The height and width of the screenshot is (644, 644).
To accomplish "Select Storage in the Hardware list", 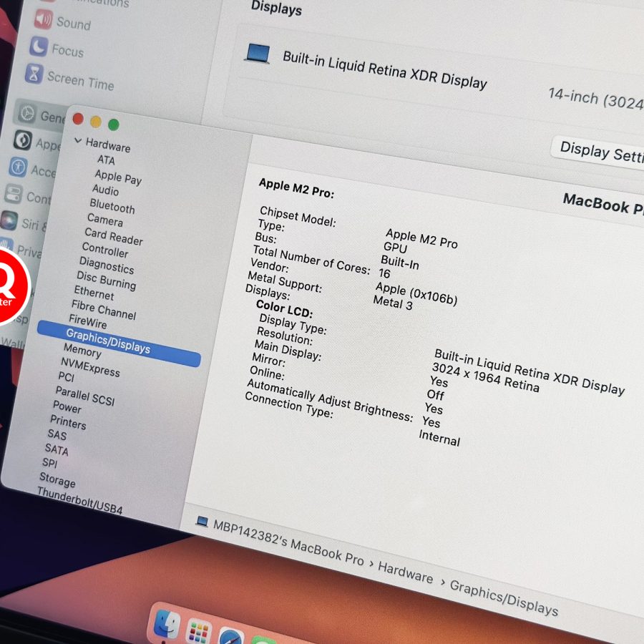I will click(57, 479).
